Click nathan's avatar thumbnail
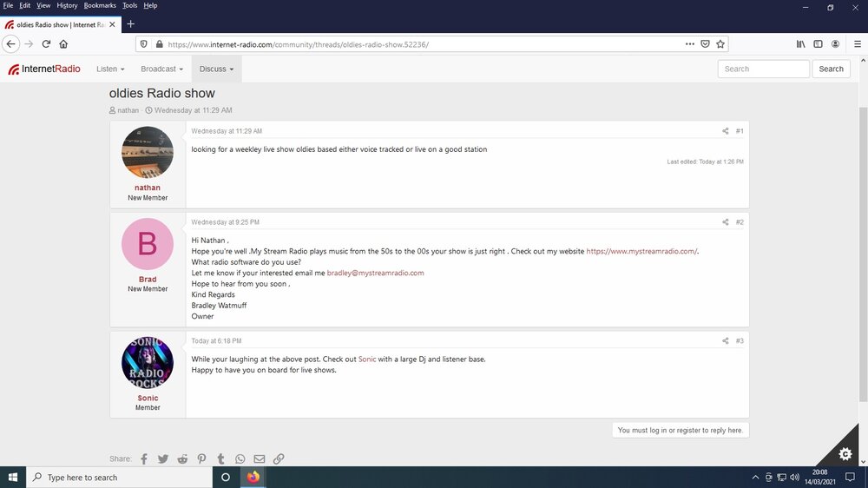The image size is (868, 488). tap(148, 152)
